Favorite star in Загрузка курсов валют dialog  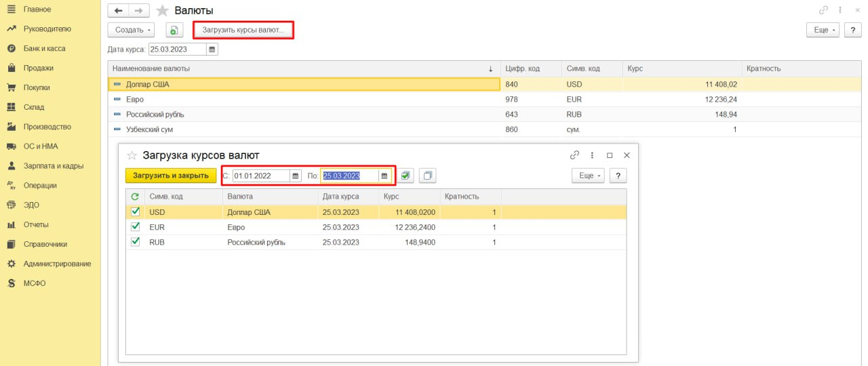click(132, 155)
